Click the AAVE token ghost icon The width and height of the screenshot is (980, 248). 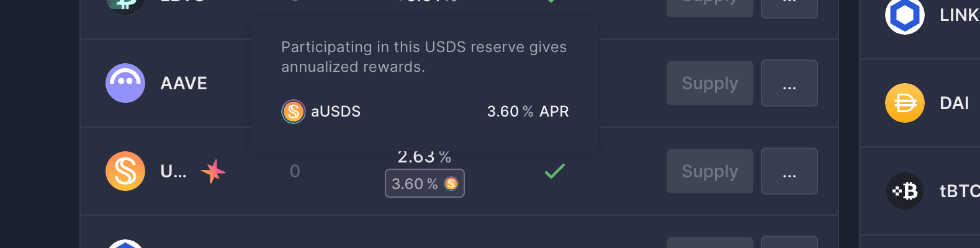click(125, 83)
